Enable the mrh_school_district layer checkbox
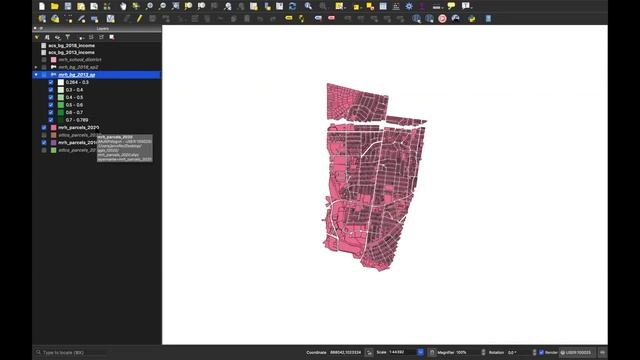Viewport: 640px width, 360px height. tap(44, 60)
